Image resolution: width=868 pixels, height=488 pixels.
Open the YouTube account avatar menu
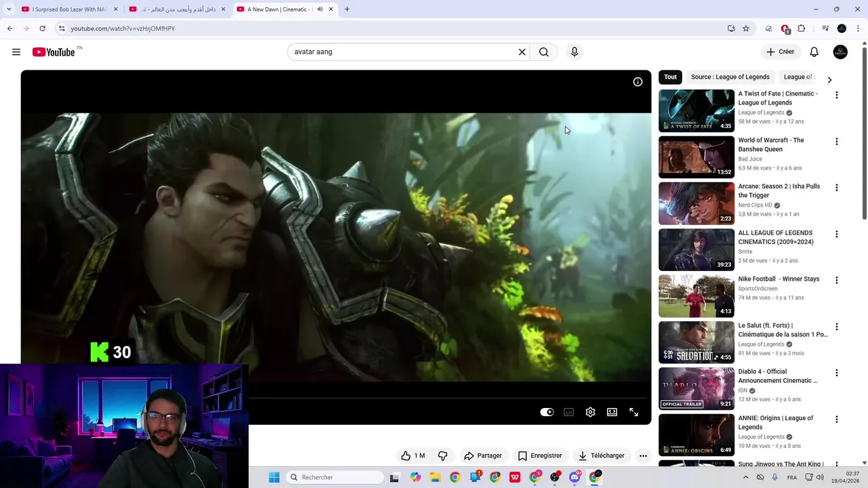coord(840,52)
